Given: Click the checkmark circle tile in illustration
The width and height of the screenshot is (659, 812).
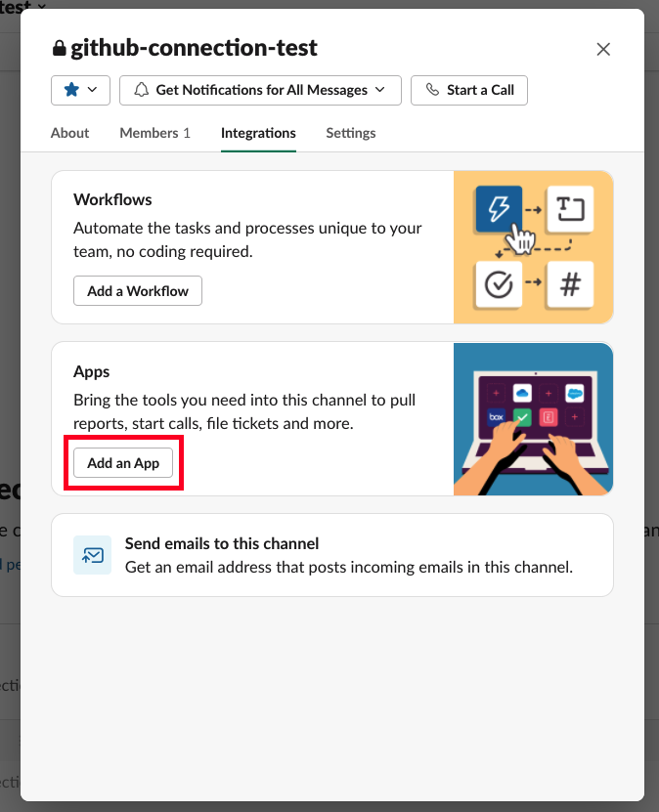Looking at the screenshot, I should [x=499, y=284].
